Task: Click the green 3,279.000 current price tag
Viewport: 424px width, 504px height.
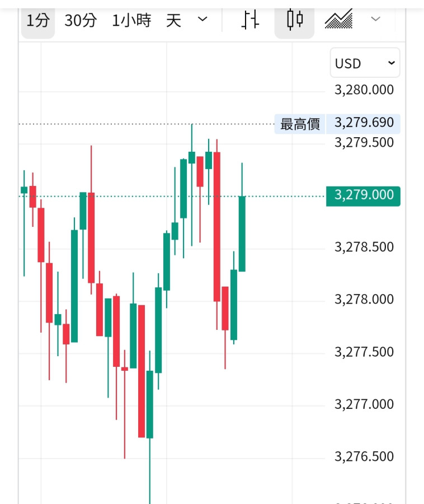Action: coord(364,195)
